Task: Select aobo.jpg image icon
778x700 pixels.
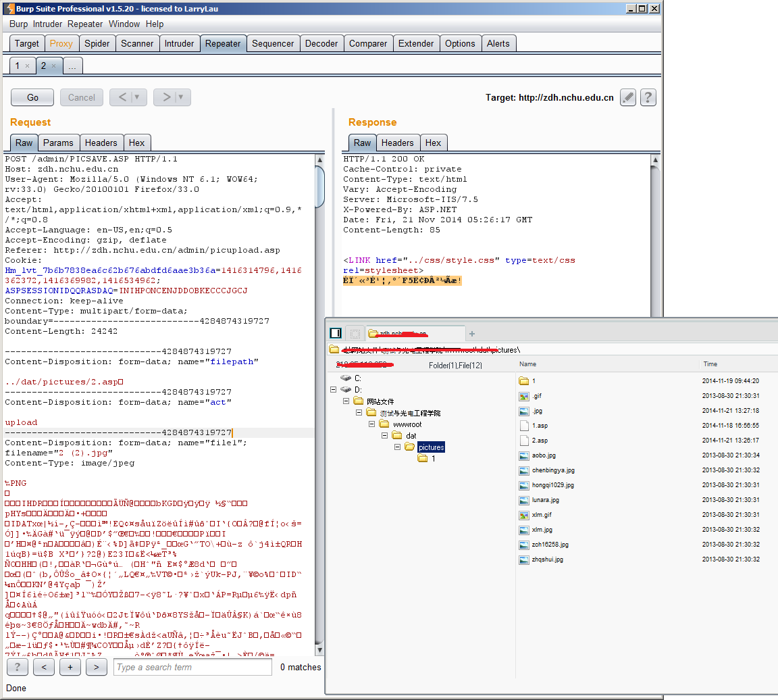Action: click(x=524, y=456)
